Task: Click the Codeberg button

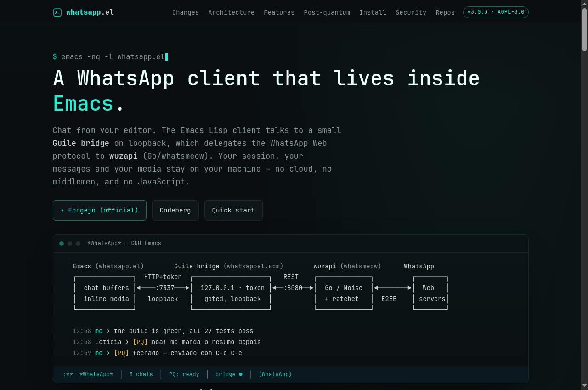Action: click(175, 210)
